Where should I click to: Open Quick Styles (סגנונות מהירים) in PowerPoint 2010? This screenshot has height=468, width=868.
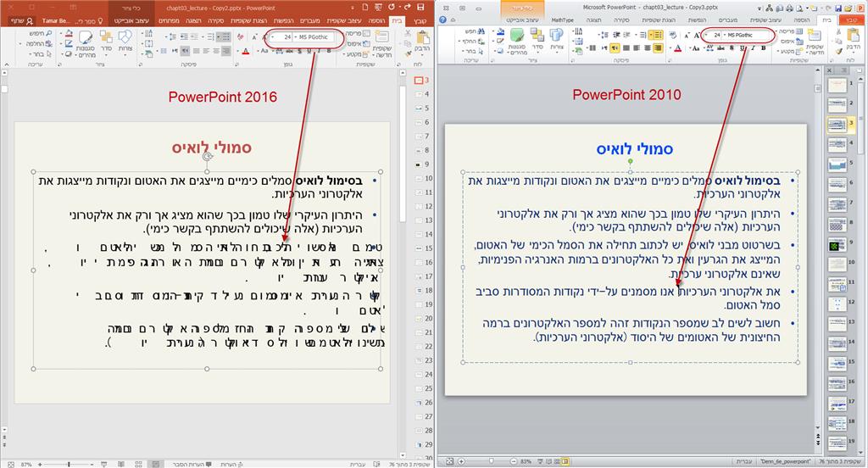(517, 42)
